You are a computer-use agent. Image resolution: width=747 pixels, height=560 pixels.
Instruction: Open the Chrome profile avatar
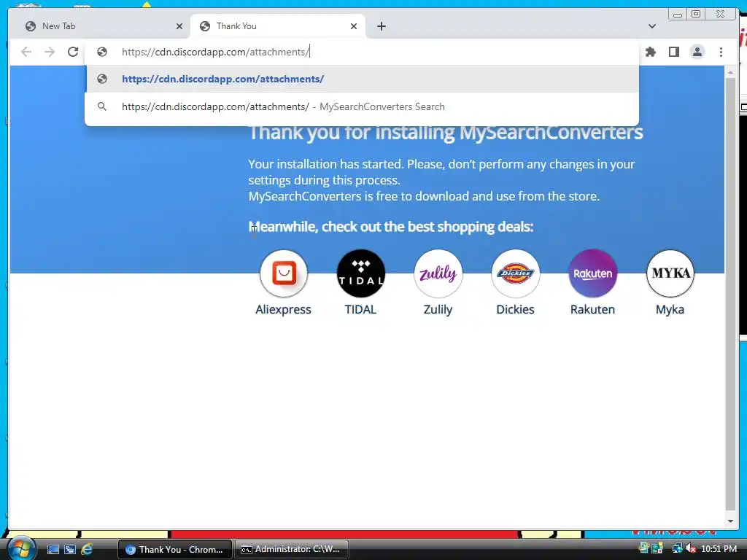point(697,52)
